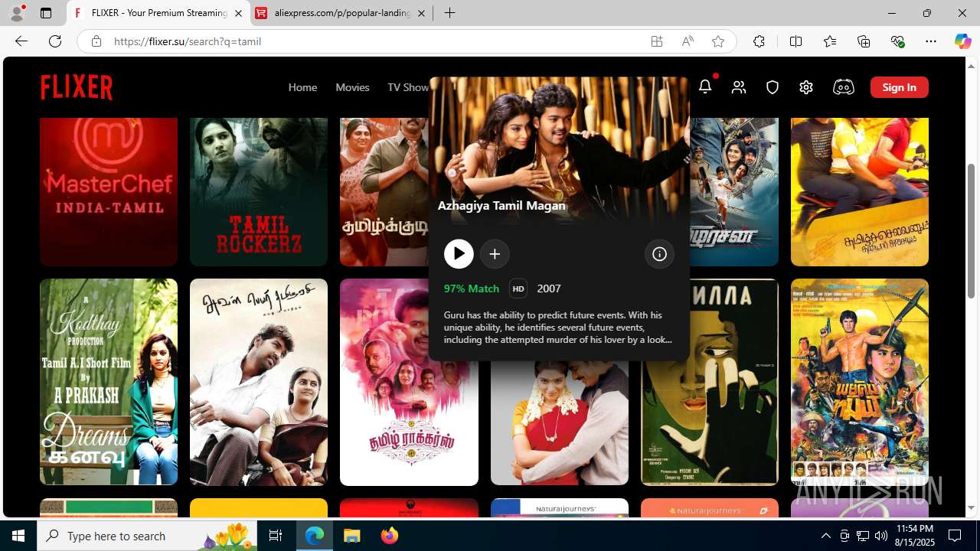This screenshot has height=551, width=980.
Task: Open the MasterChef India-Tamil poster
Action: (x=109, y=191)
